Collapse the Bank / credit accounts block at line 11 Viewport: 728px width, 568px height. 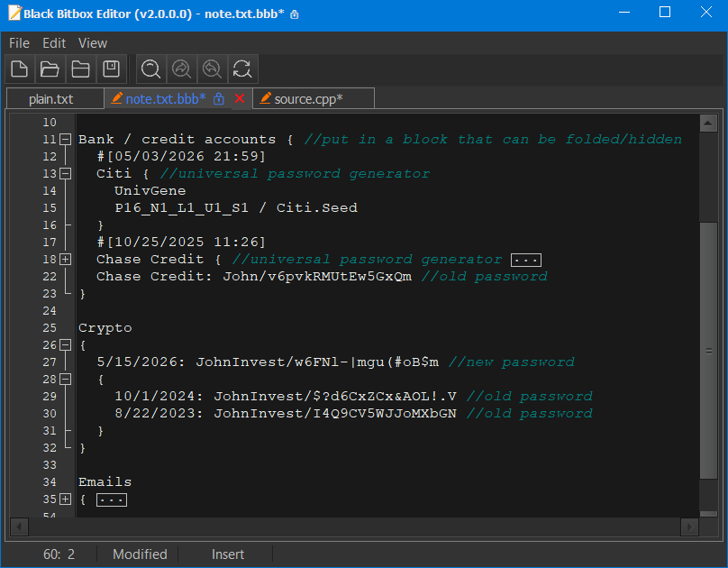tap(66, 140)
